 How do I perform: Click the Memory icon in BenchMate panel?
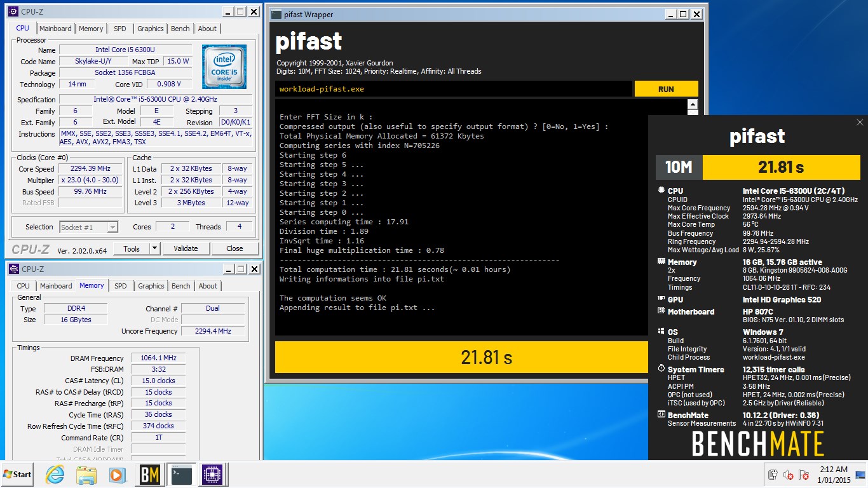661,262
